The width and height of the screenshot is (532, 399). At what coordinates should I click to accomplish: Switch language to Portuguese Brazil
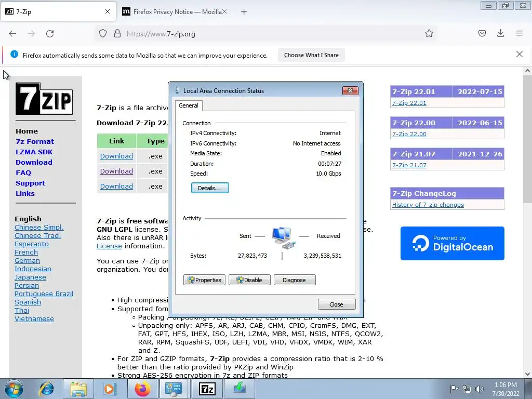click(x=44, y=294)
